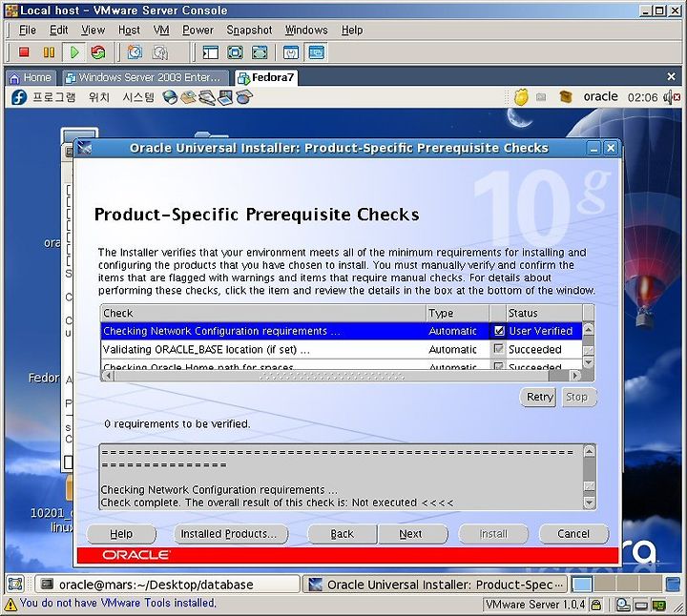Image resolution: width=687 pixels, height=616 pixels.
Task: Open the View menu
Action: pyautogui.click(x=93, y=30)
